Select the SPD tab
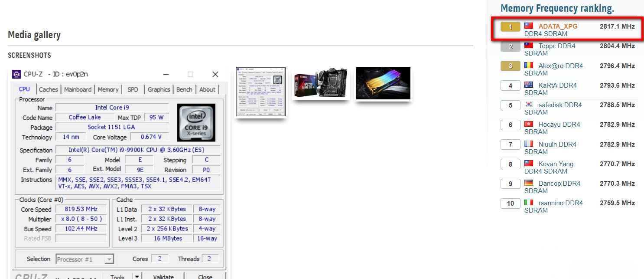The image size is (644, 279). pos(133,89)
